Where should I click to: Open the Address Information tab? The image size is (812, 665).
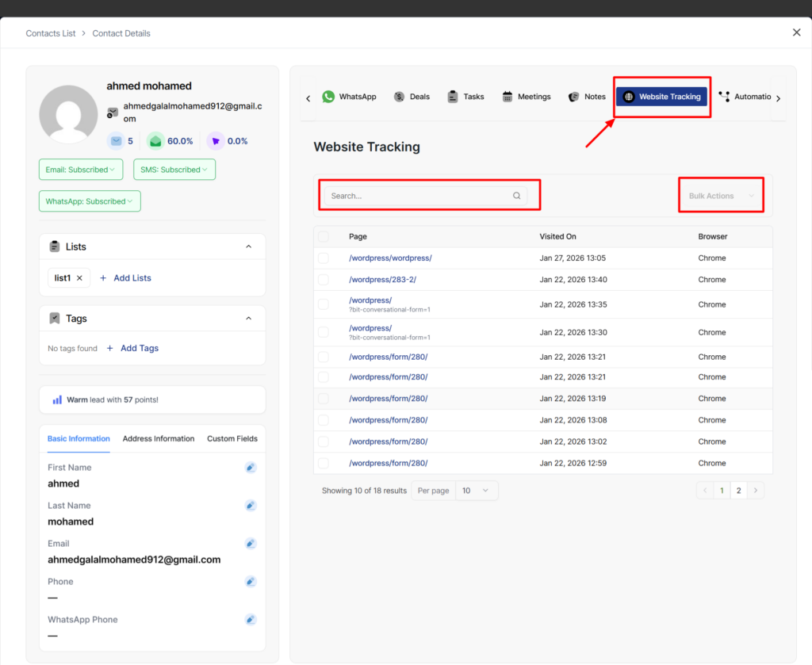(159, 438)
